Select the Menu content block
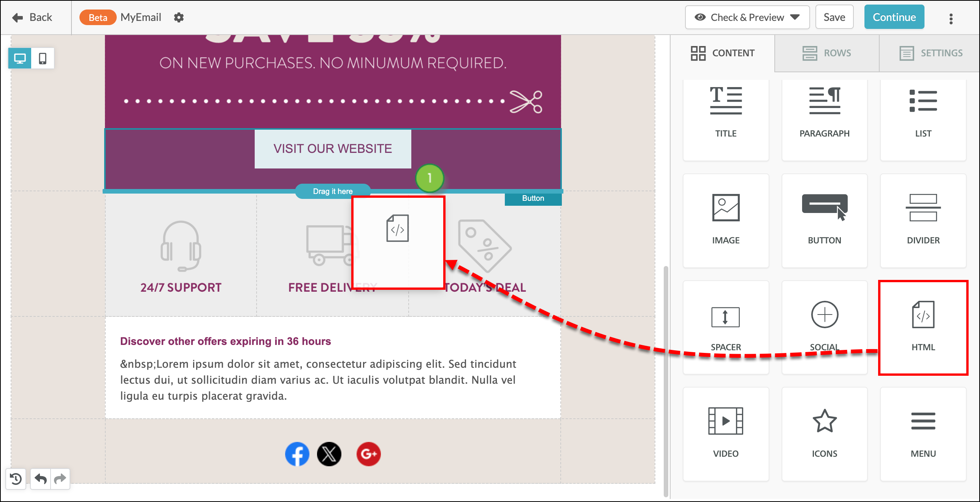This screenshot has width=980, height=502. 923,434
